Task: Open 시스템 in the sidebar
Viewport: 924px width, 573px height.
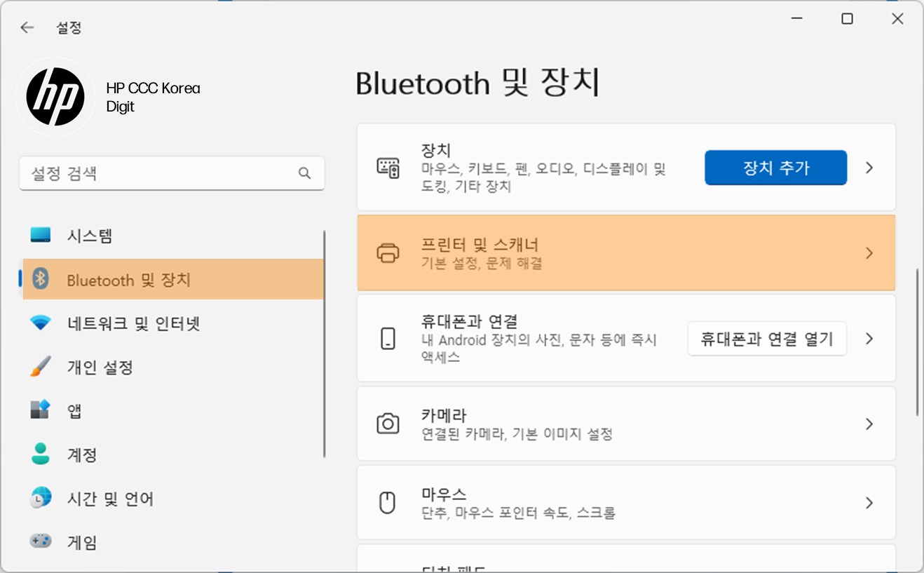Action: click(x=90, y=236)
